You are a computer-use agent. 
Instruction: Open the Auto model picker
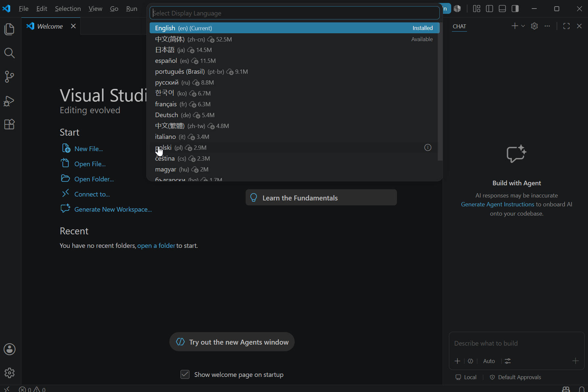pos(489,361)
